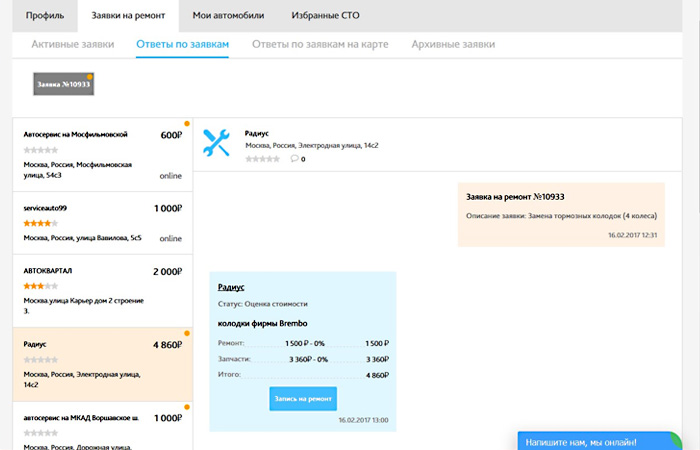Show Активные заявки sub-tab
The width and height of the screenshot is (700, 450).
72,45
